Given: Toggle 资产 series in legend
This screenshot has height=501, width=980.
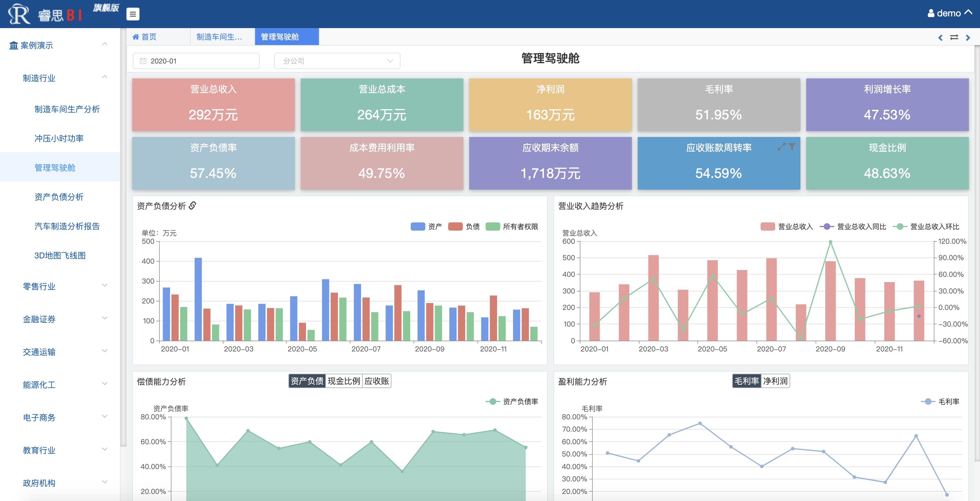Looking at the screenshot, I should tap(426, 227).
